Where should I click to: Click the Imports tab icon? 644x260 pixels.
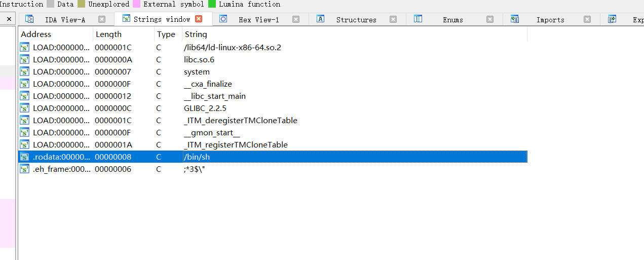point(515,19)
